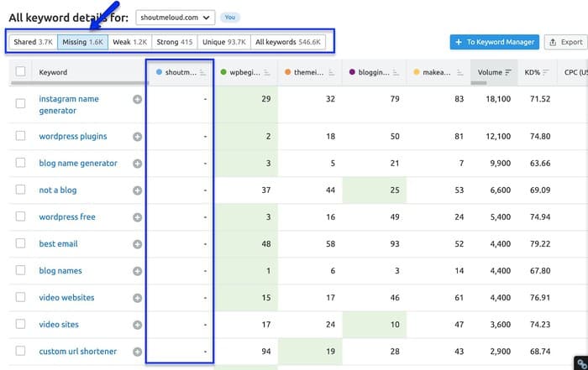The width and height of the screenshot is (588, 370).
Task: Click plus icon next to 'blog name generator'
Action: [x=137, y=163]
